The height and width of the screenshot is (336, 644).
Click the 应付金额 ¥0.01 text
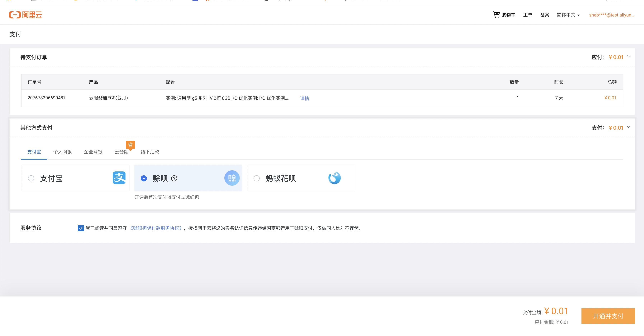[x=552, y=322]
